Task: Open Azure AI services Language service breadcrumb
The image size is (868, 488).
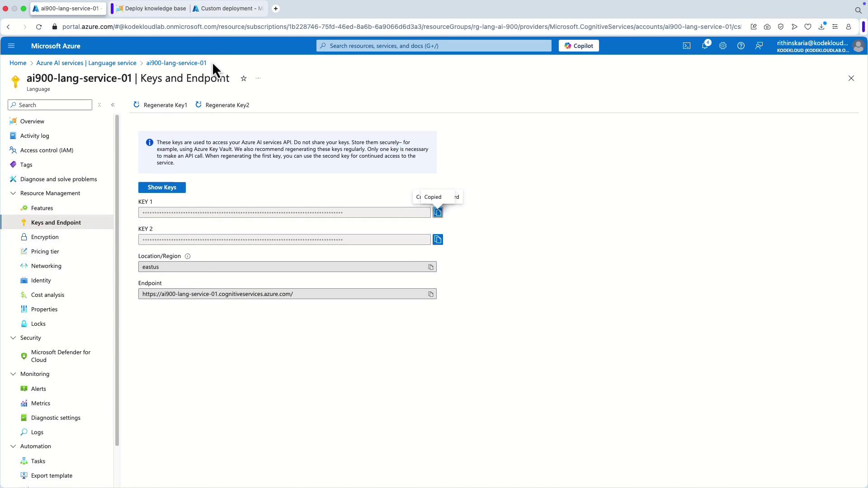Action: click(x=86, y=63)
